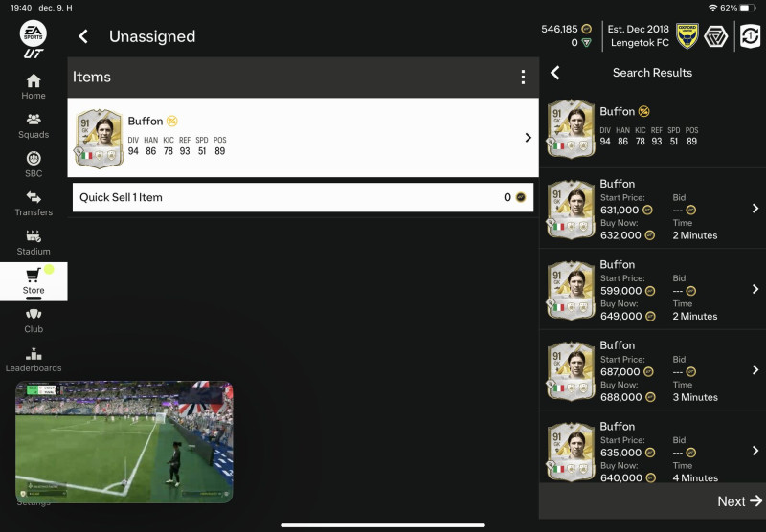
Task: Click the points balance icon beside 0
Action: pos(586,43)
